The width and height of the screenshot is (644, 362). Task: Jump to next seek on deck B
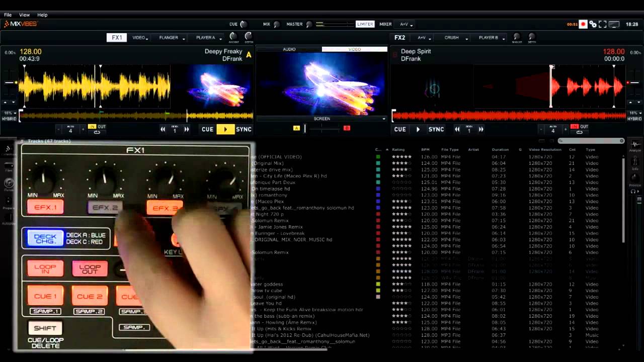481,129
